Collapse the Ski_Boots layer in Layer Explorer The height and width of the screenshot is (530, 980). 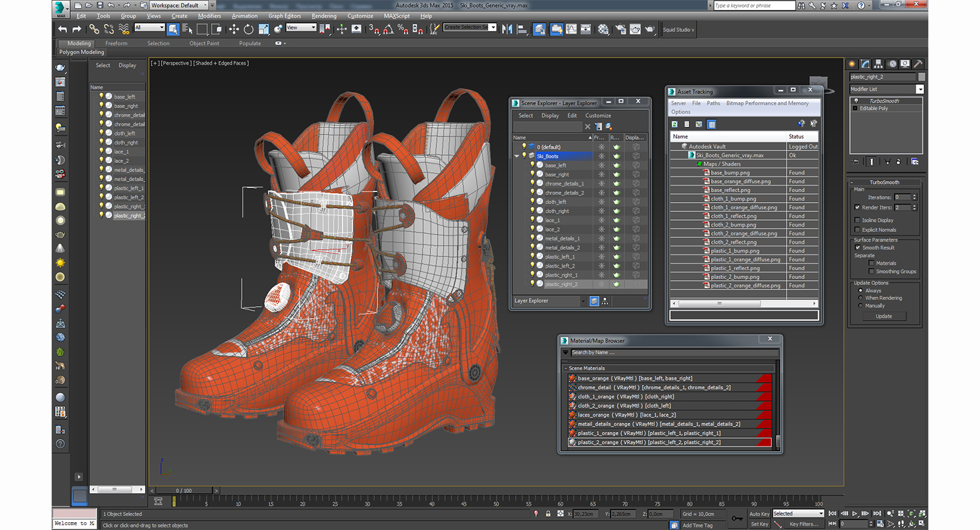click(516, 156)
